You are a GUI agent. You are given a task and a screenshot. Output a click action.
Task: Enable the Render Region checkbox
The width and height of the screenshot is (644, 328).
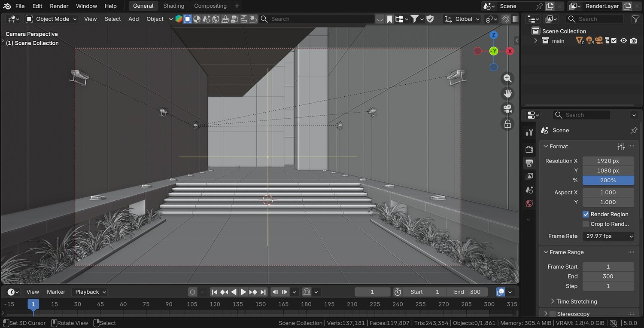pos(586,214)
